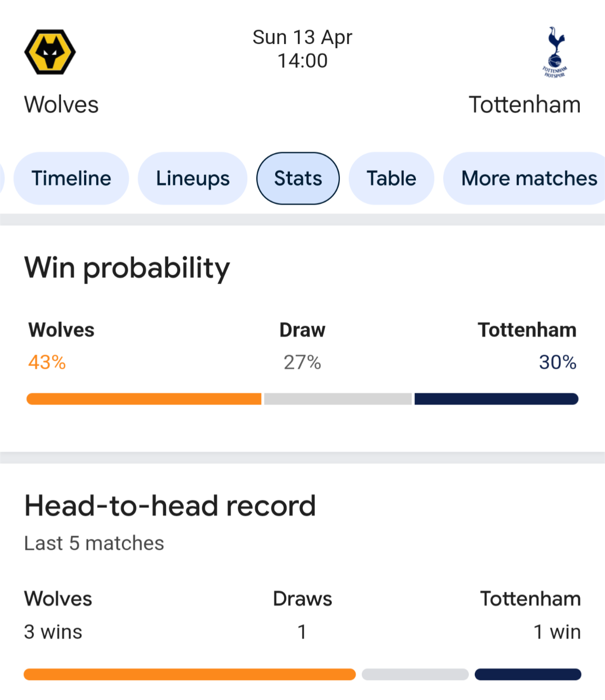Click the orange Wolves 3 wins bar
Viewport: 605px width, 700px height.
[x=190, y=674]
